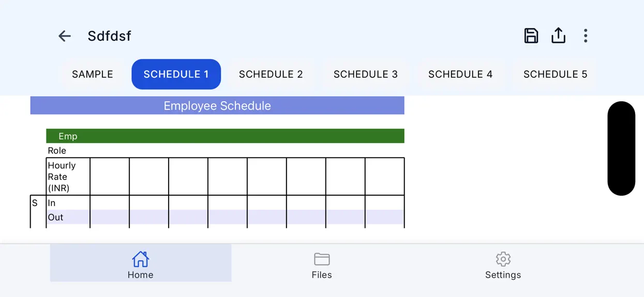
Task: Save the file with the floppy disk icon
Action: tap(531, 36)
